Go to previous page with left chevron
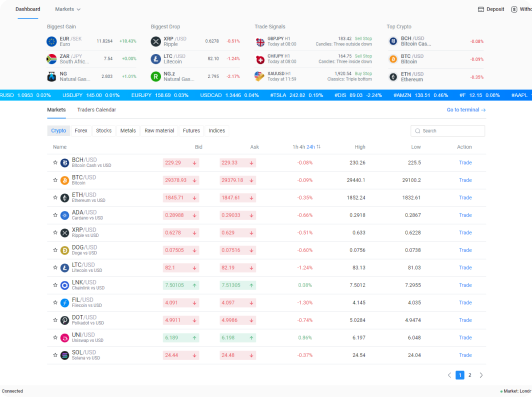Image resolution: width=532 pixels, height=397 pixels. (449, 375)
